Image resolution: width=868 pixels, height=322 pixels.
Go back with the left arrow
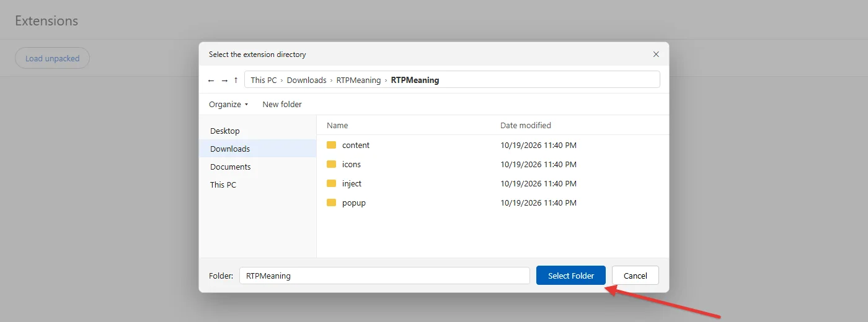211,80
